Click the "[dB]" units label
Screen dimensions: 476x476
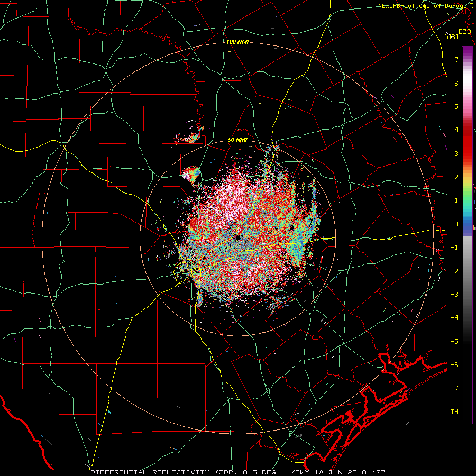point(452,37)
